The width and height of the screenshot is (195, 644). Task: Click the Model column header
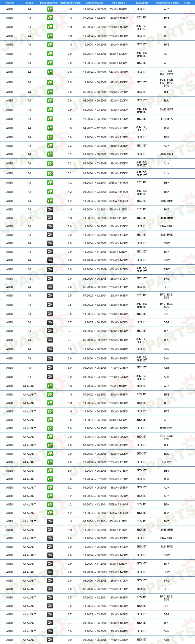30,3
